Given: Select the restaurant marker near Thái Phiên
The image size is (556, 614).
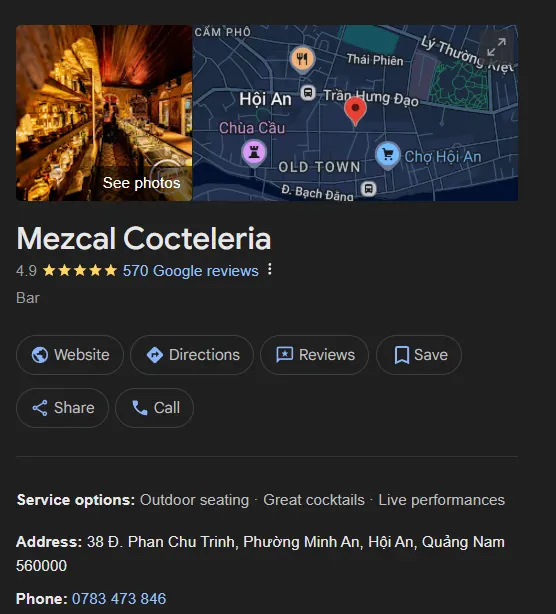Looking at the screenshot, I should (302, 60).
